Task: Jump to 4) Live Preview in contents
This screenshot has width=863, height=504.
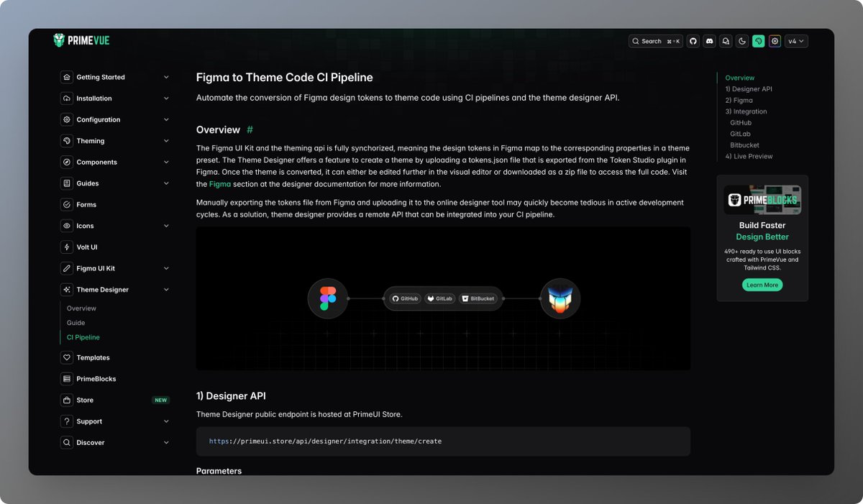Action: [x=749, y=156]
